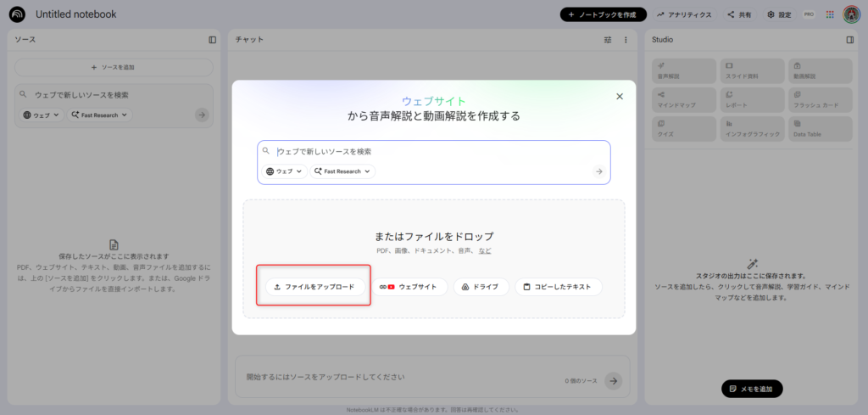The image size is (868, 415).
Task: Expand the ウェブ dropdown in the sources panel
Action: [x=42, y=115]
